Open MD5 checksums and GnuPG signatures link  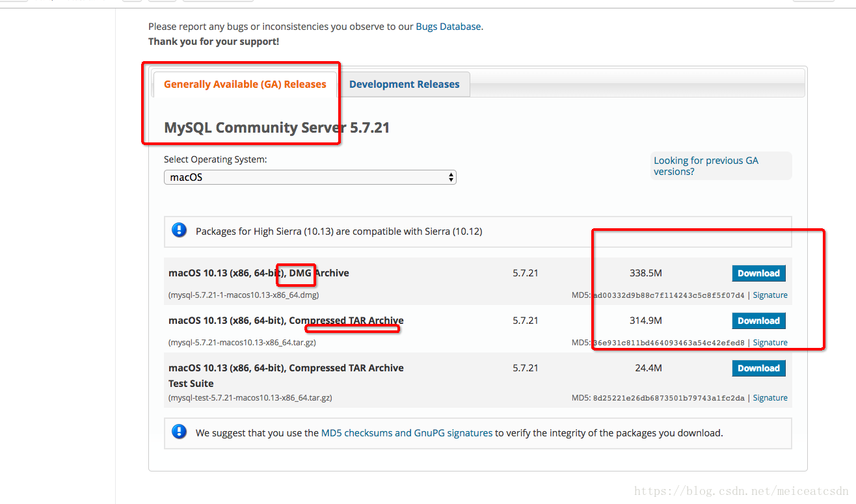407,432
